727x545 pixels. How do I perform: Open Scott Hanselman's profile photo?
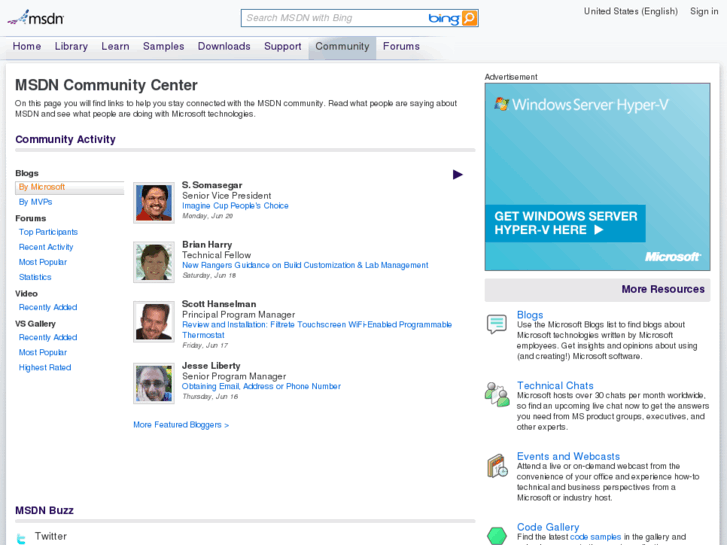pos(154,322)
